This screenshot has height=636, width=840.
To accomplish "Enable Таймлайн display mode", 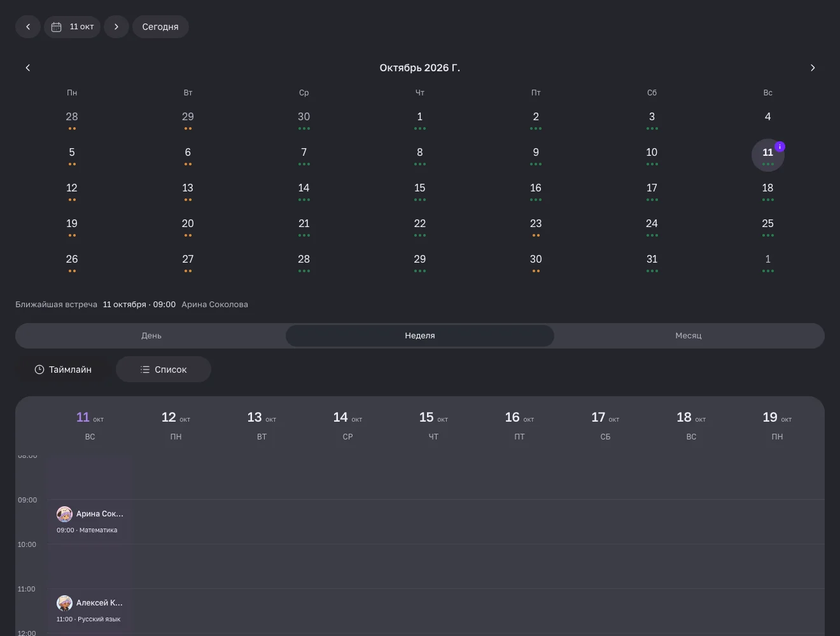I will tap(63, 370).
